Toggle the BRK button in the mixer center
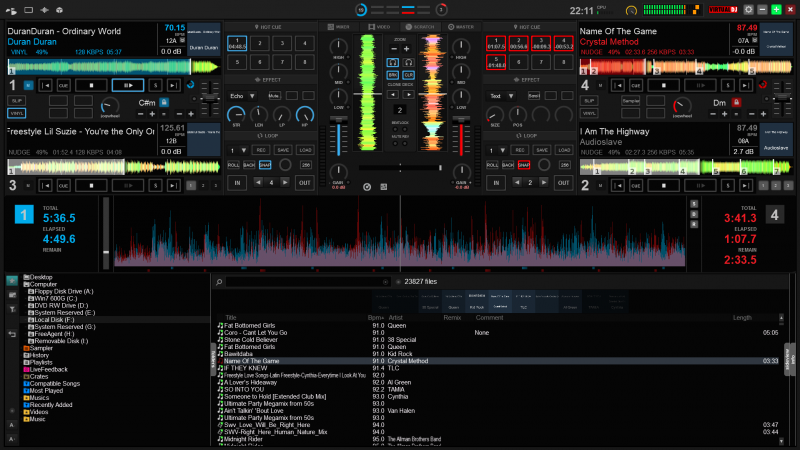The image size is (800, 450). click(x=392, y=75)
